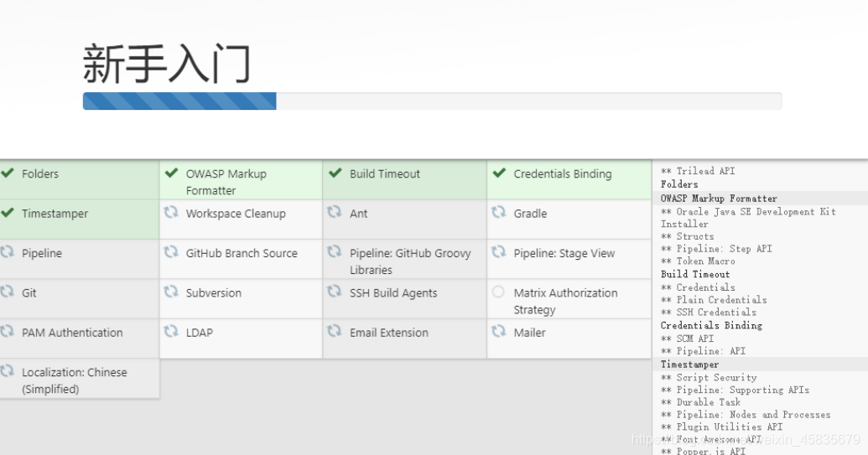
Task: Select the Email Extension label
Action: click(x=388, y=333)
